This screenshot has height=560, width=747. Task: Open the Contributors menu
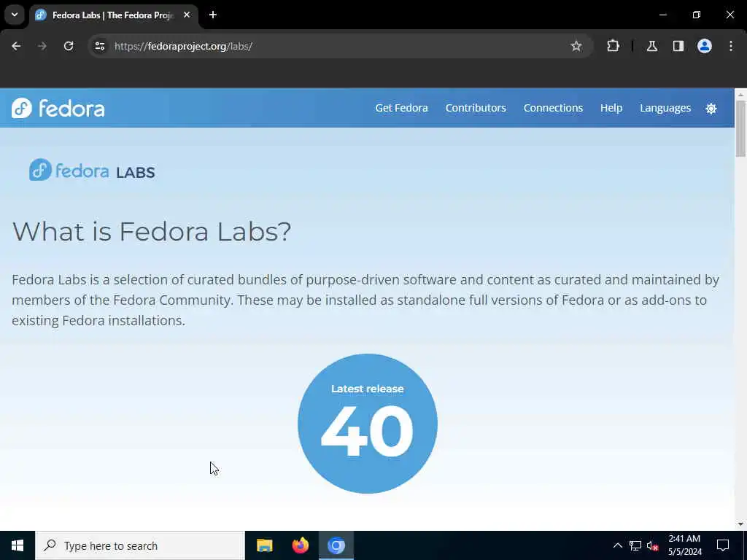point(476,108)
